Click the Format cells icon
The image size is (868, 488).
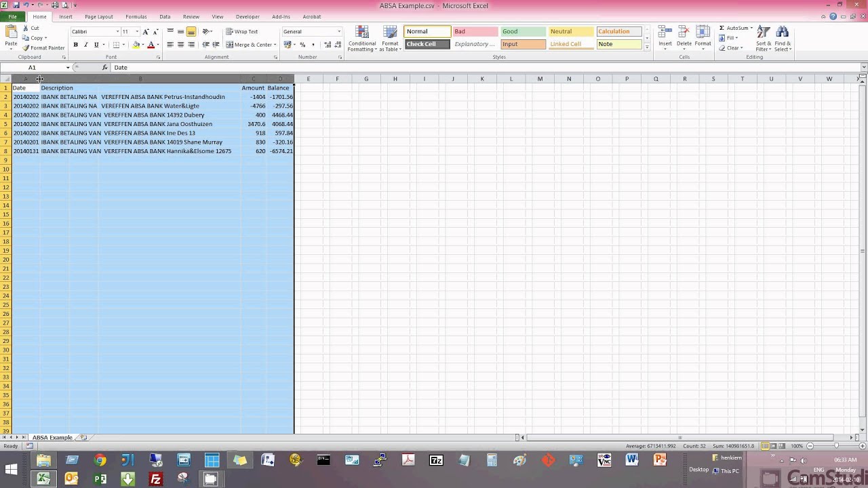(x=703, y=33)
